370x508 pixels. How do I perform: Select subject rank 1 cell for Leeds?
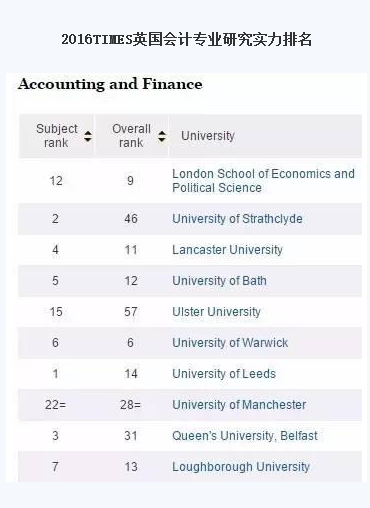pyautogui.click(x=56, y=374)
